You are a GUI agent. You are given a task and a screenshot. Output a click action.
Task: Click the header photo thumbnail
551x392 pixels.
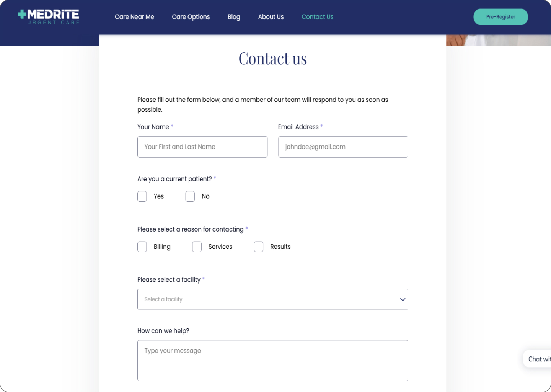(x=498, y=40)
